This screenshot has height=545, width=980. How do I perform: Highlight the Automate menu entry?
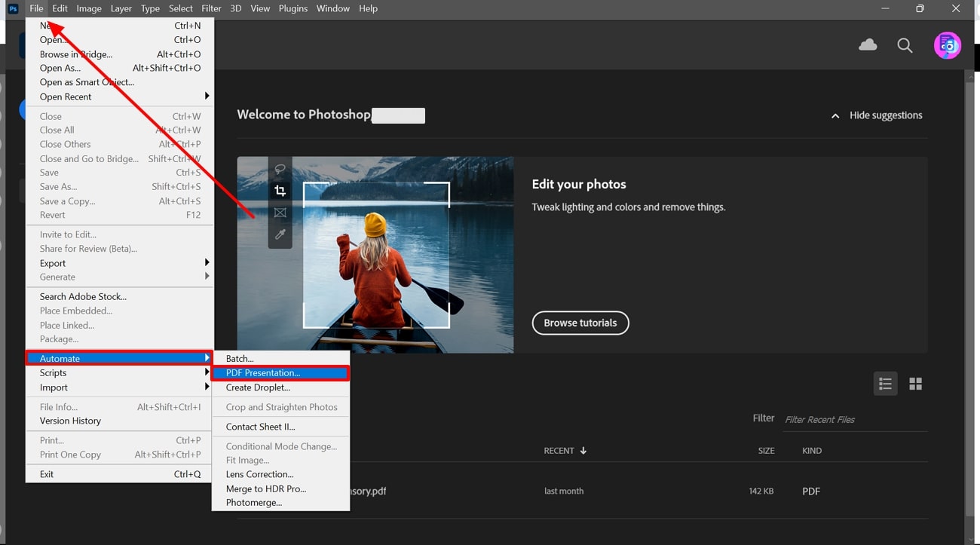point(119,358)
